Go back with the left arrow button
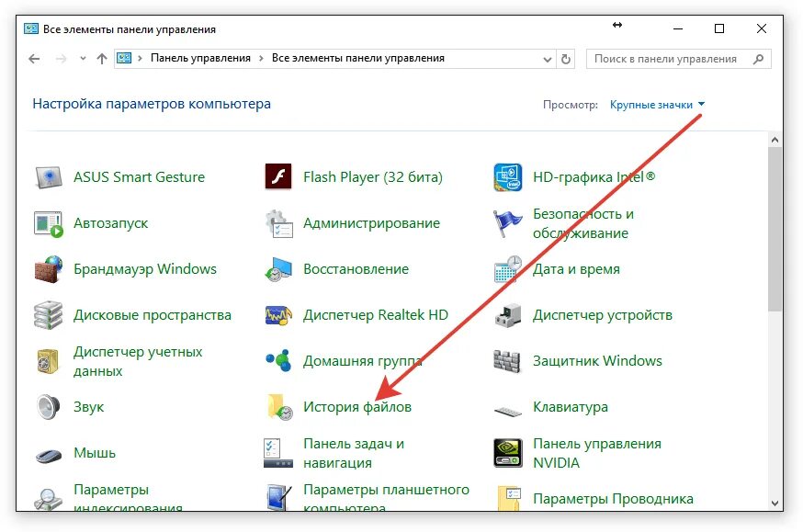The height and width of the screenshot is (532, 803). point(34,59)
